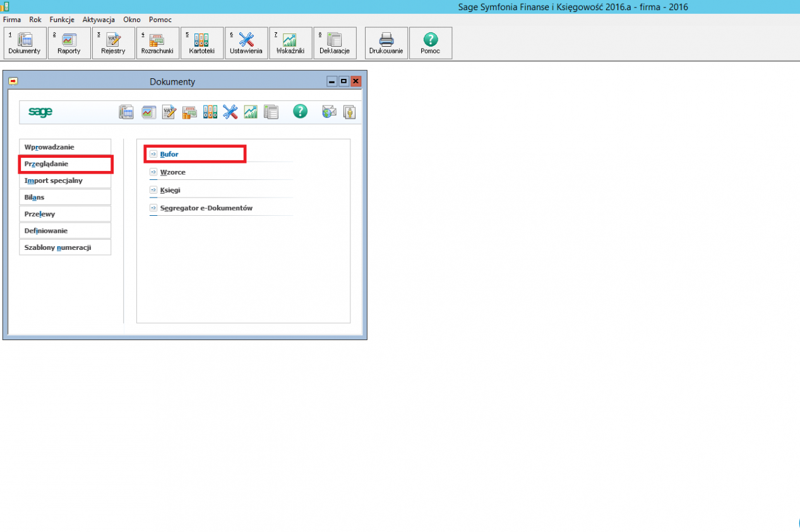Open the Księgi link
800x532 pixels.
point(170,190)
